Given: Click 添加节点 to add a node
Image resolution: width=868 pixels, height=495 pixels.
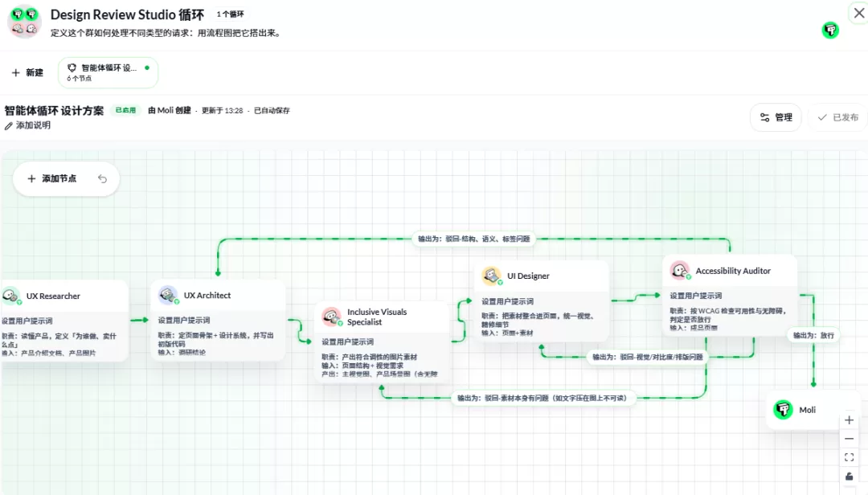Looking at the screenshot, I should pos(52,178).
